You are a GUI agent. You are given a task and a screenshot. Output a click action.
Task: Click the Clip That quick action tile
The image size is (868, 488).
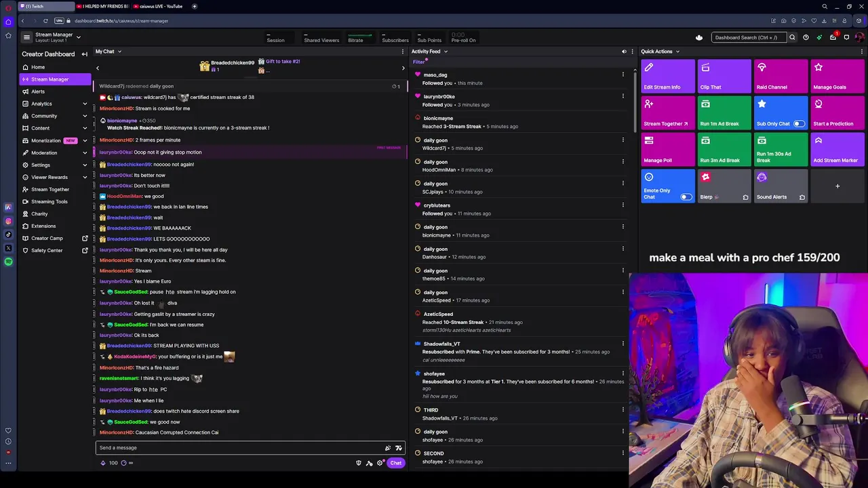[x=724, y=76]
